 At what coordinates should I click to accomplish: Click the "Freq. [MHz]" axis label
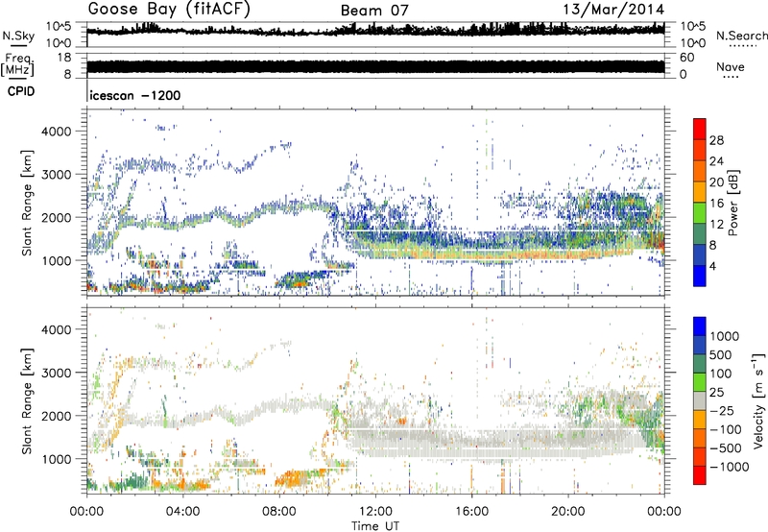[x=17, y=64]
